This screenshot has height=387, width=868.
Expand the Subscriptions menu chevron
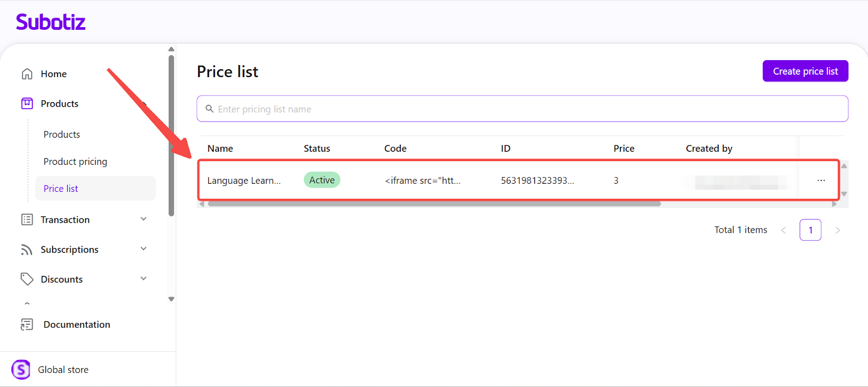click(x=144, y=249)
